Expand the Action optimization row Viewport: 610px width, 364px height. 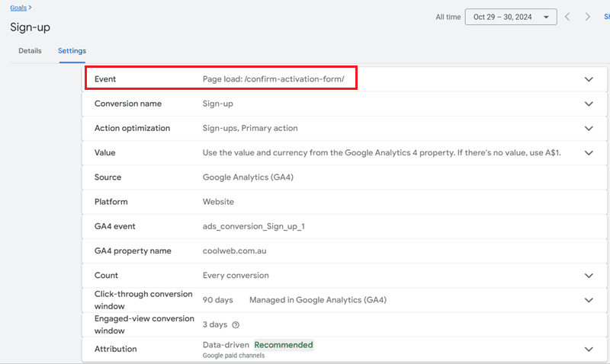coord(588,129)
